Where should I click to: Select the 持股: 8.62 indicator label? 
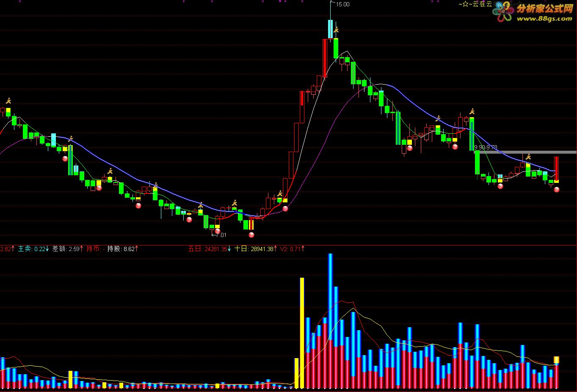[x=122, y=249]
